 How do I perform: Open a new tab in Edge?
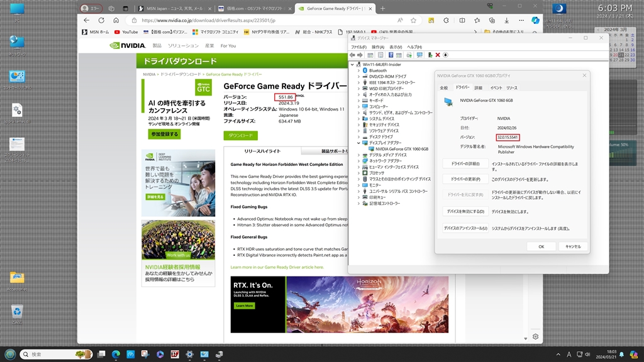(x=382, y=8)
